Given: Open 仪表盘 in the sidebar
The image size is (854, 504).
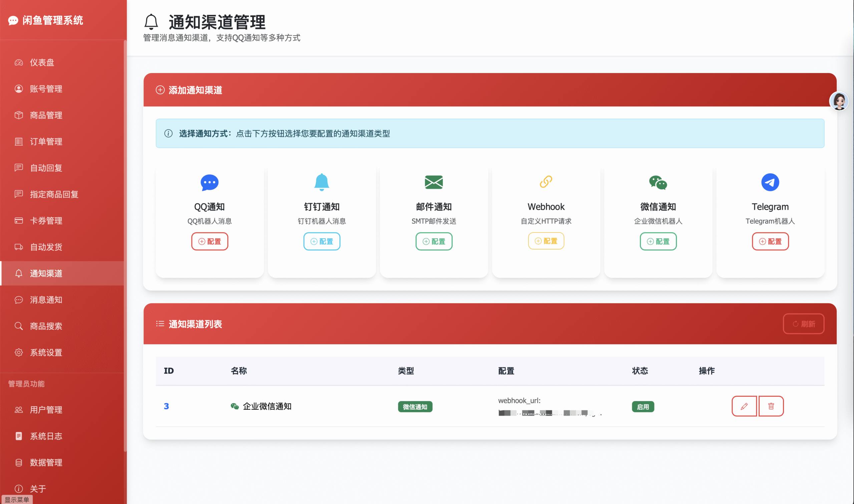Looking at the screenshot, I should [42, 62].
